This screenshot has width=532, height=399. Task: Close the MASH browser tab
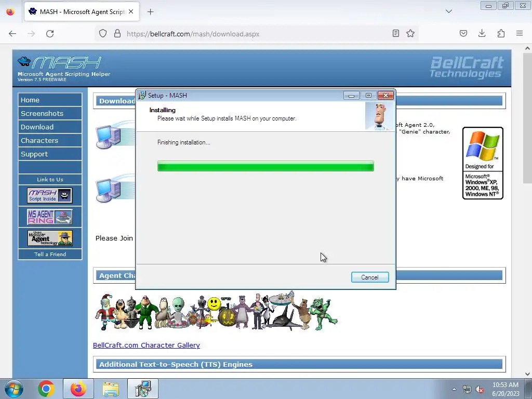[131, 11]
